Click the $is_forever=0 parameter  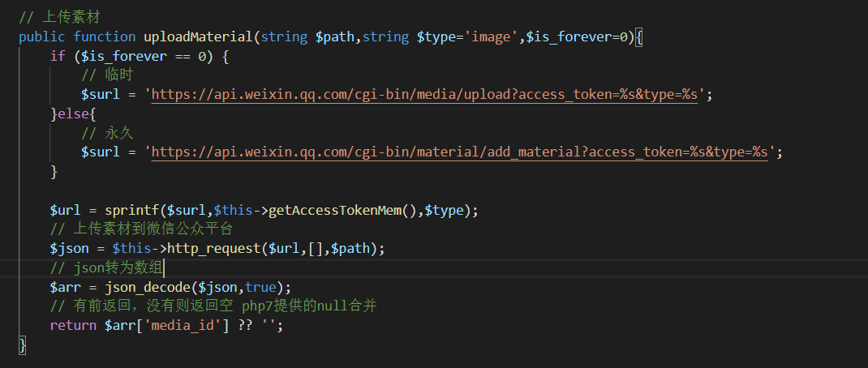click(x=576, y=37)
